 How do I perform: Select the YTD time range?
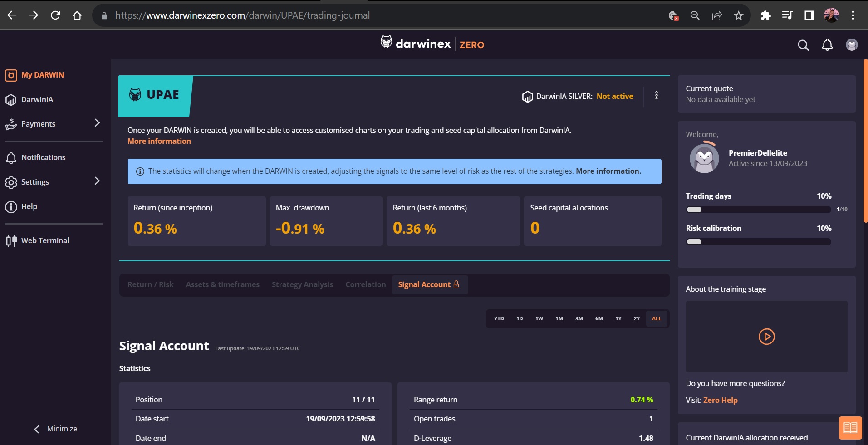tap(499, 318)
